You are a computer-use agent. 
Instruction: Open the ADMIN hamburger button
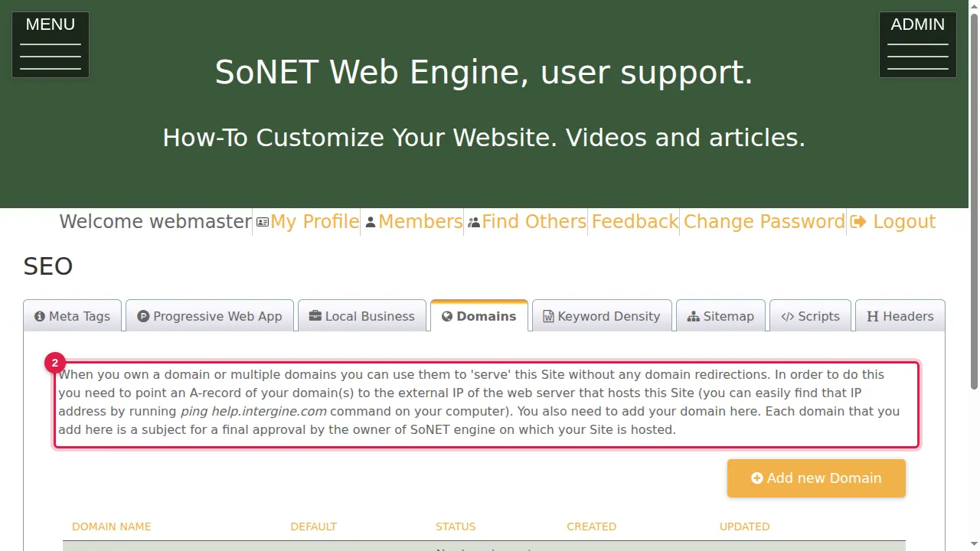[x=918, y=44]
